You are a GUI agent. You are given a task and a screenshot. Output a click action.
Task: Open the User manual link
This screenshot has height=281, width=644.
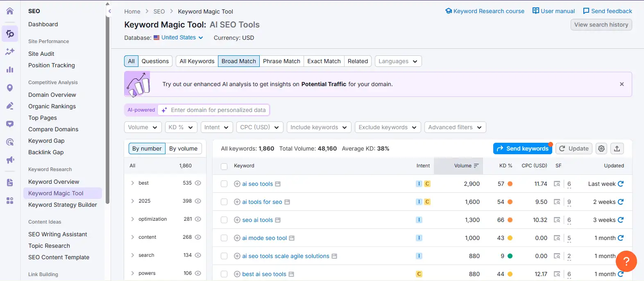point(553,11)
